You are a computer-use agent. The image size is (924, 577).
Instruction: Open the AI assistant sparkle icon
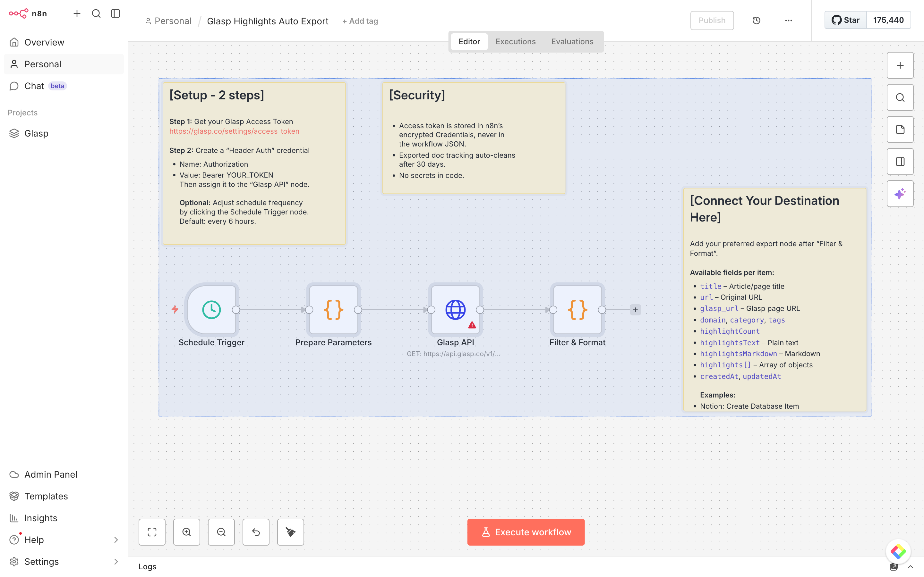(x=900, y=194)
